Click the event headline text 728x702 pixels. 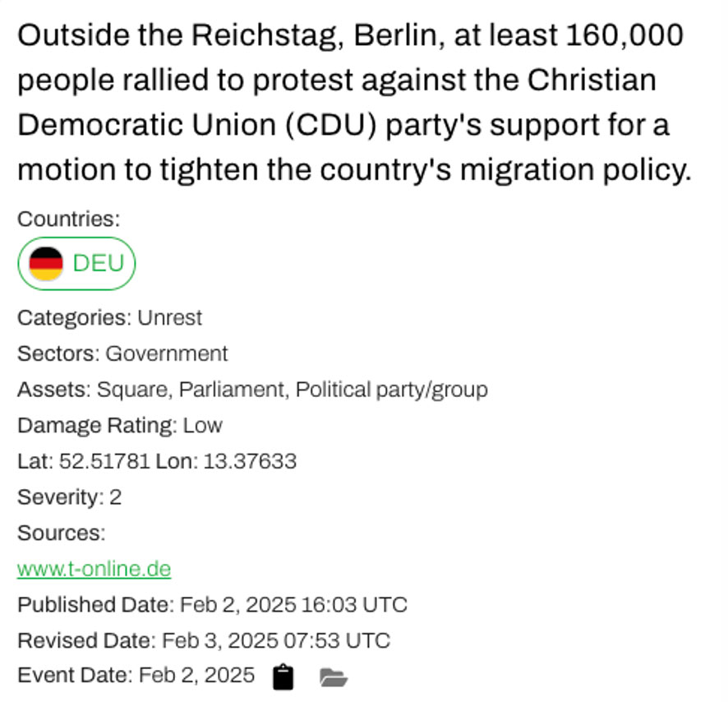355,102
